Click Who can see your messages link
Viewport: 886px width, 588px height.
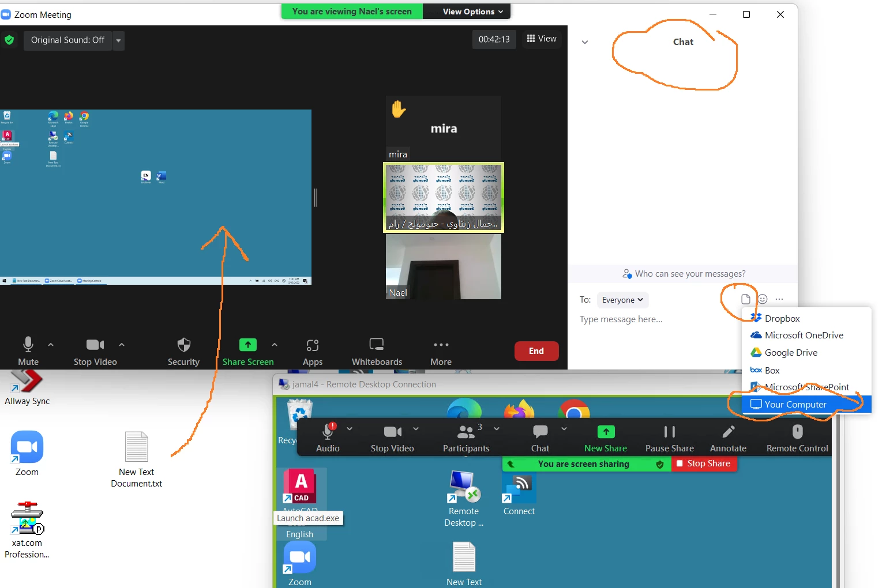pos(684,274)
